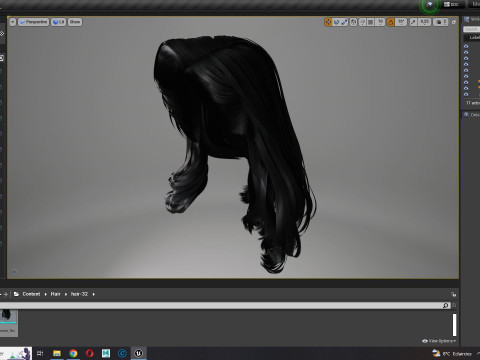Expand arrow after Content breadcrumb

pos(46,294)
